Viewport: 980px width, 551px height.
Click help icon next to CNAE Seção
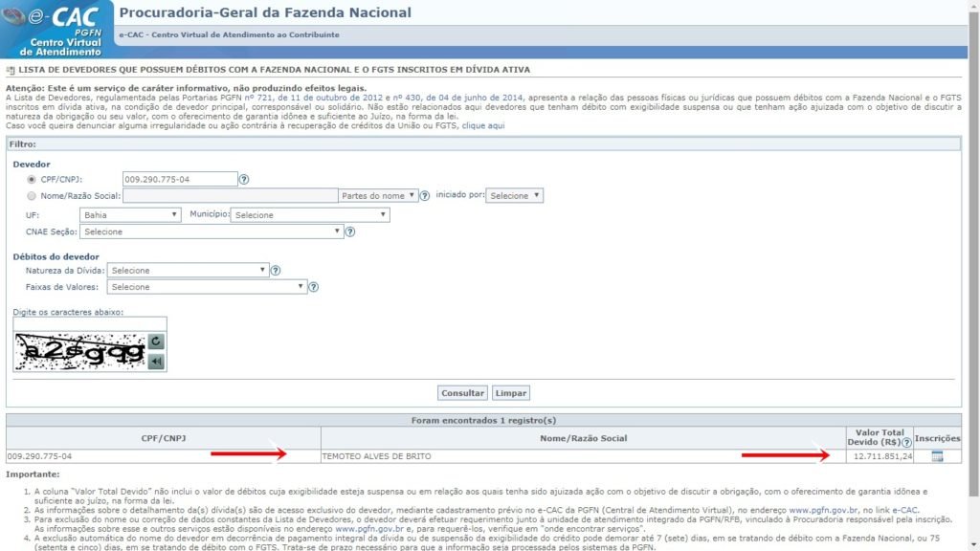coord(350,231)
